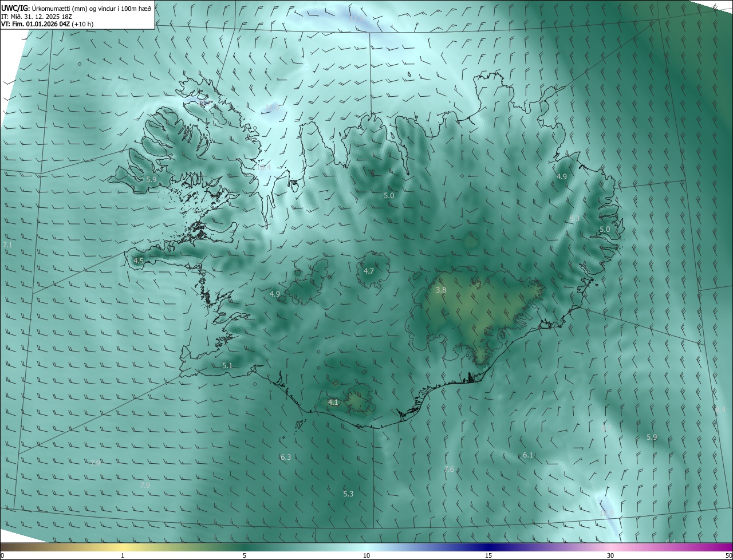Screen dimensions: 733x560
Task: Select the 6.3 value off the south coast
Action: click(286, 457)
